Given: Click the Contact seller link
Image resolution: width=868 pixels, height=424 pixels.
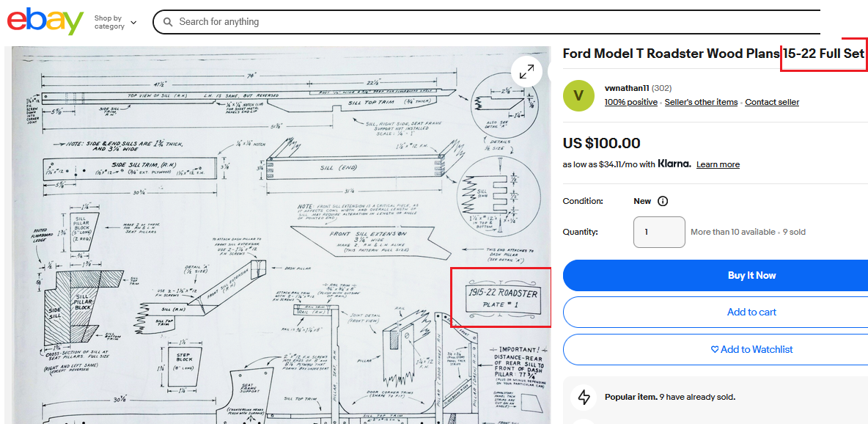Looking at the screenshot, I should click(x=772, y=102).
